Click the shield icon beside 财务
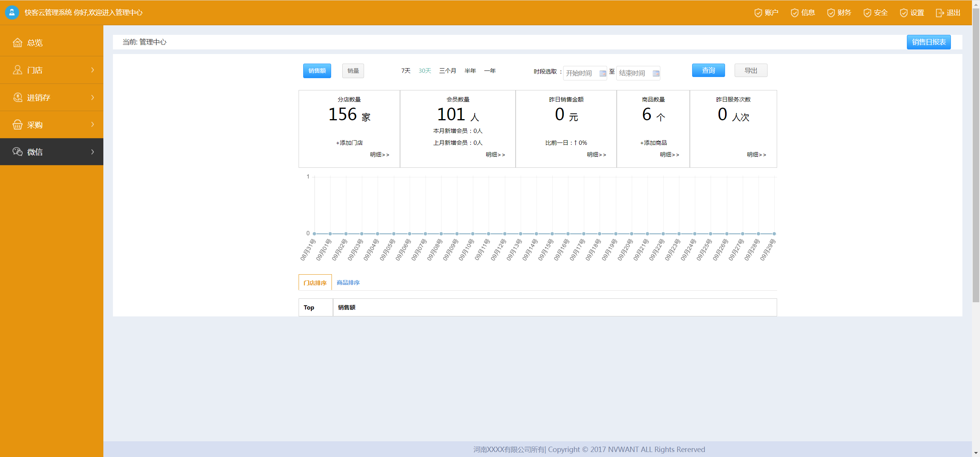 (831, 13)
